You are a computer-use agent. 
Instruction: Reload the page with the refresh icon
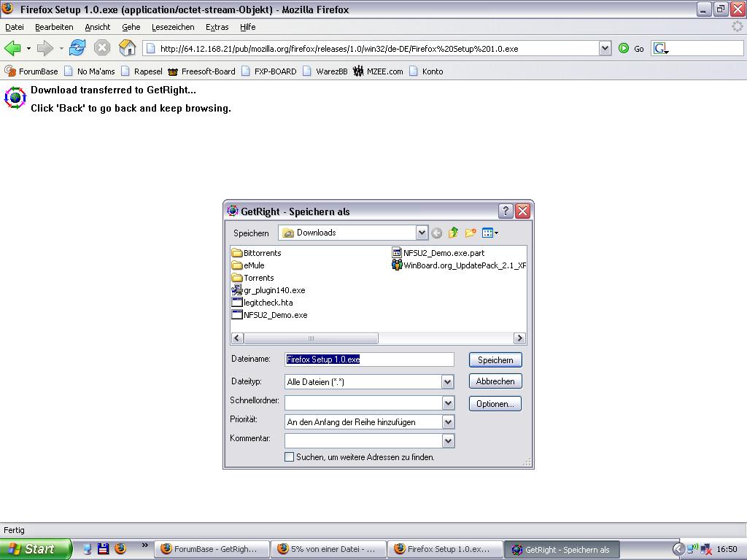tap(77, 48)
